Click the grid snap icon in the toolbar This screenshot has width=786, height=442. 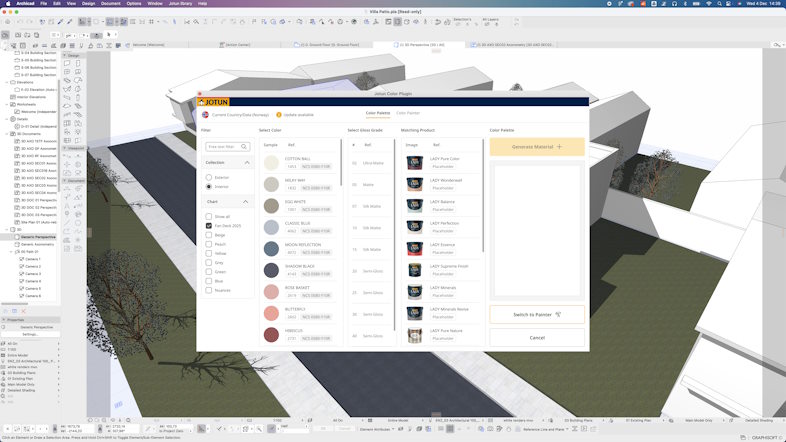pos(151,22)
